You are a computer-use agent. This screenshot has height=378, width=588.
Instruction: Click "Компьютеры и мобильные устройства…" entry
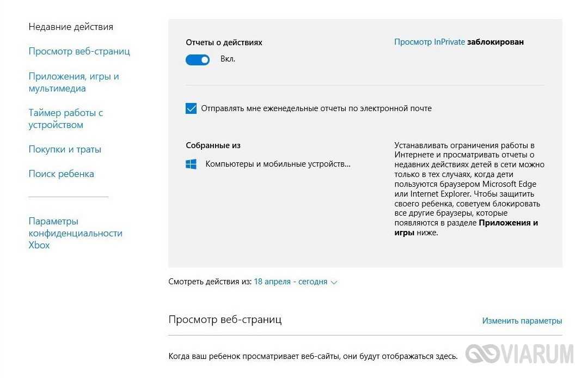(x=278, y=164)
